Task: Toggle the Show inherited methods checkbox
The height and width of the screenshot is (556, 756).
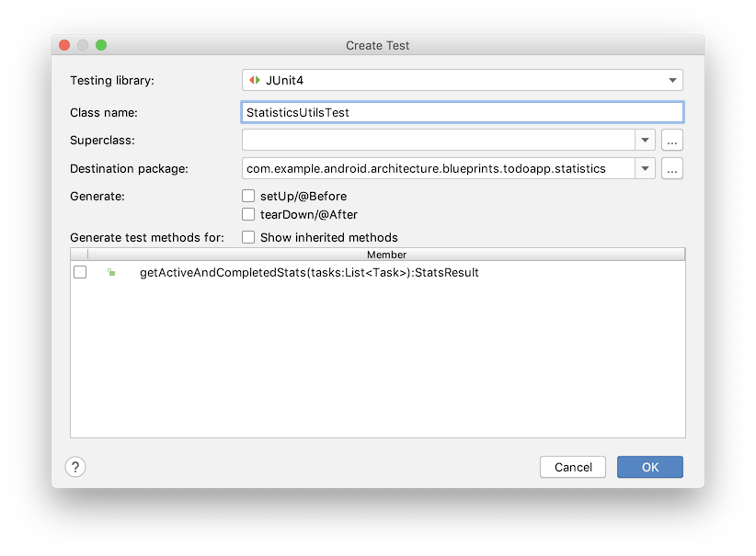Action: (248, 237)
